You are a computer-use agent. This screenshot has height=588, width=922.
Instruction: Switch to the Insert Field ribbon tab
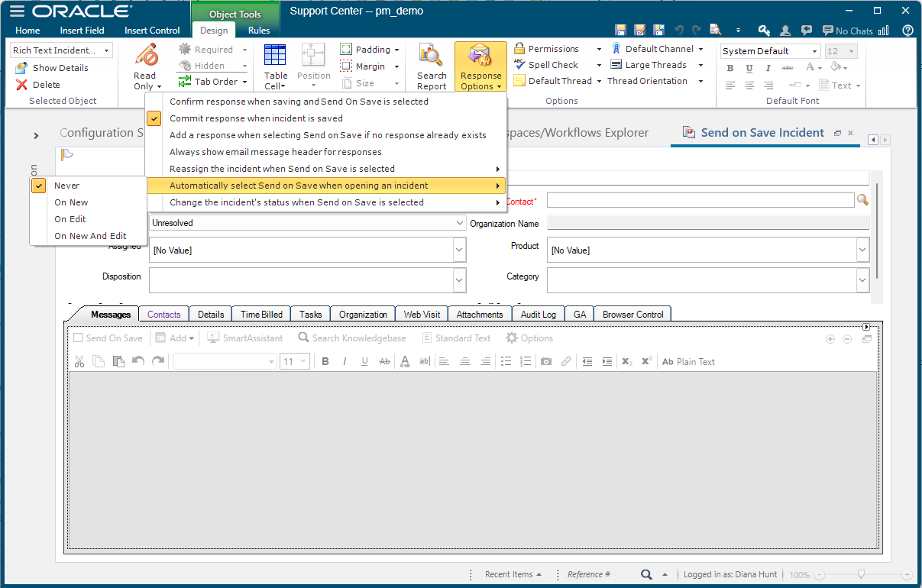82,31
